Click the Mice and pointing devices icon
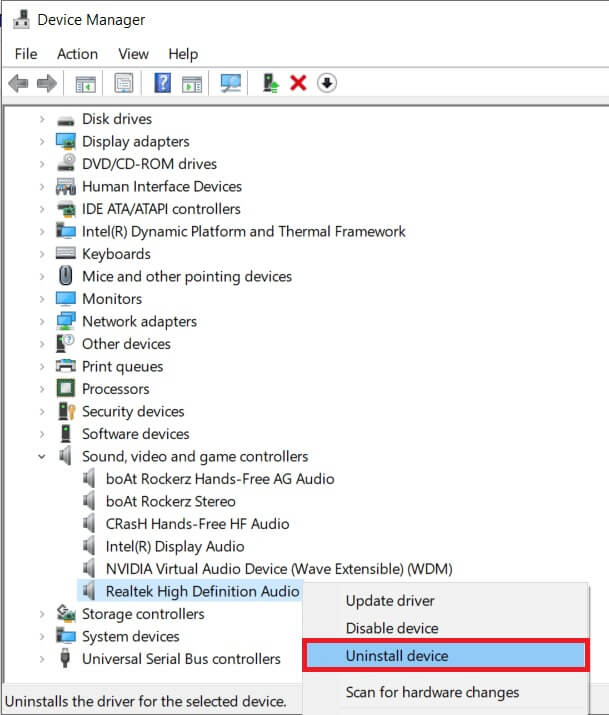 point(66,276)
